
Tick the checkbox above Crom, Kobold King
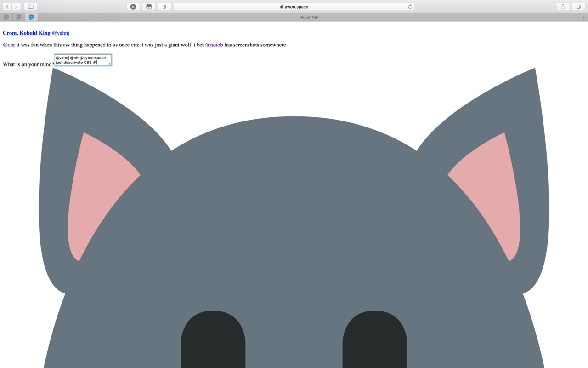[6, 26]
